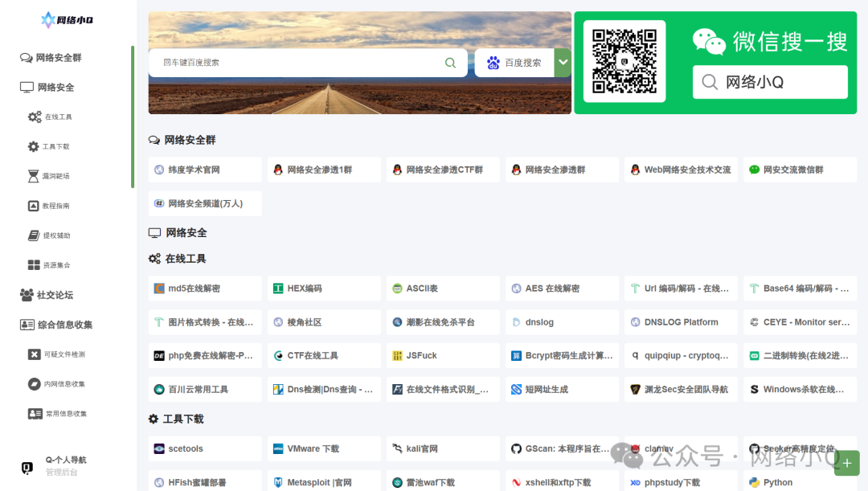This screenshot has height=491, width=868.
Task: Click the green plus floating button
Action: click(847, 464)
